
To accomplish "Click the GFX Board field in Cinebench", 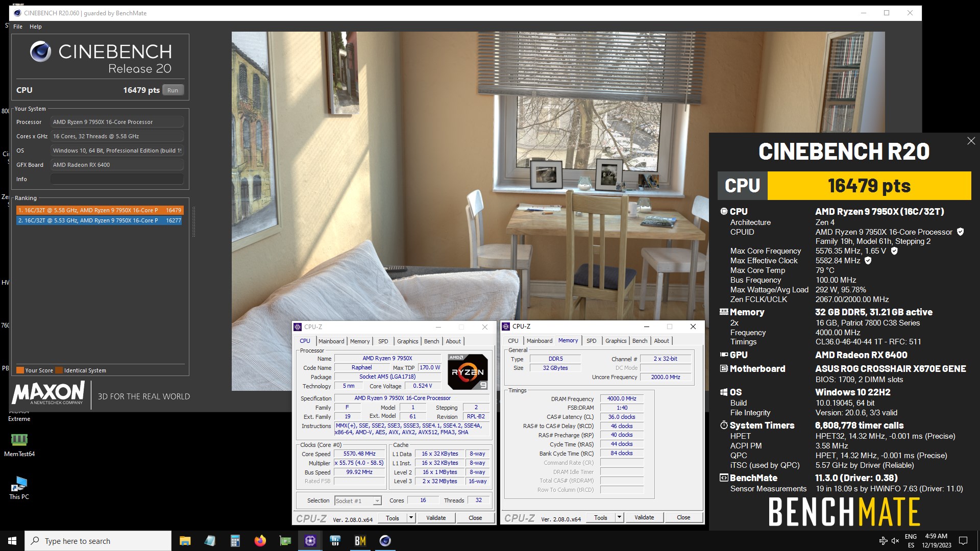I will tap(117, 165).
